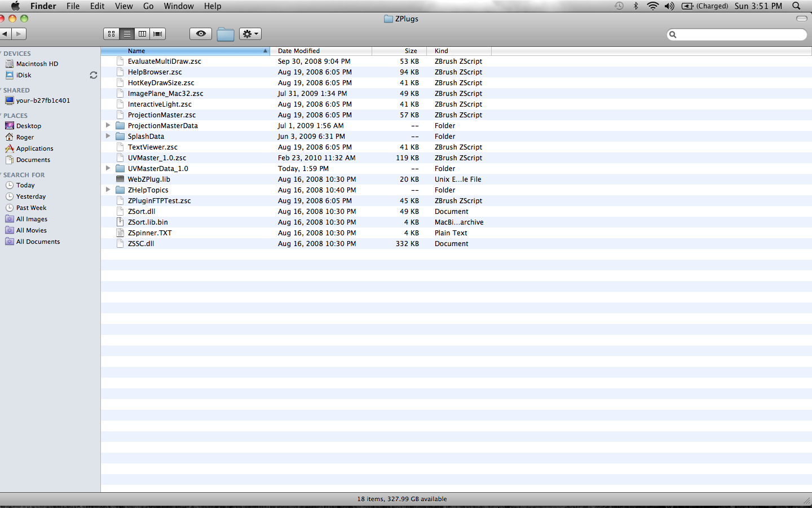Click the Quick Look eye button
812x508 pixels.
click(x=201, y=34)
